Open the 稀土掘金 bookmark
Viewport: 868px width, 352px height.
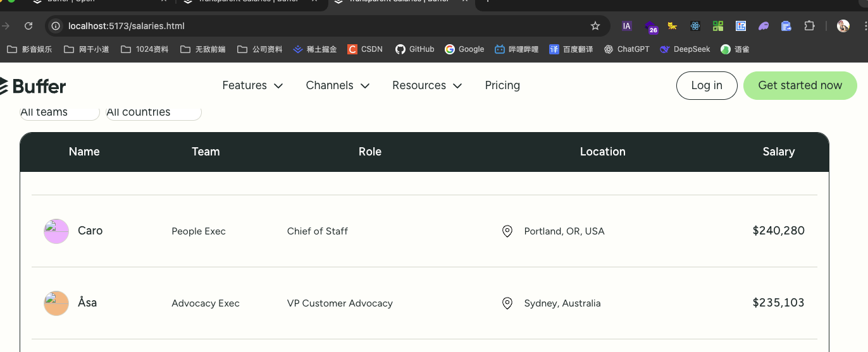315,49
